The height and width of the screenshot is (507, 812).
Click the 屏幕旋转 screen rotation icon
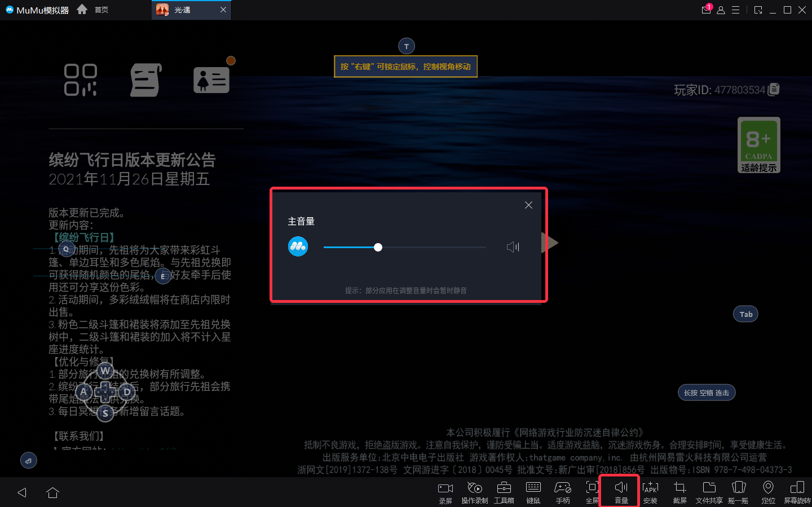797,492
